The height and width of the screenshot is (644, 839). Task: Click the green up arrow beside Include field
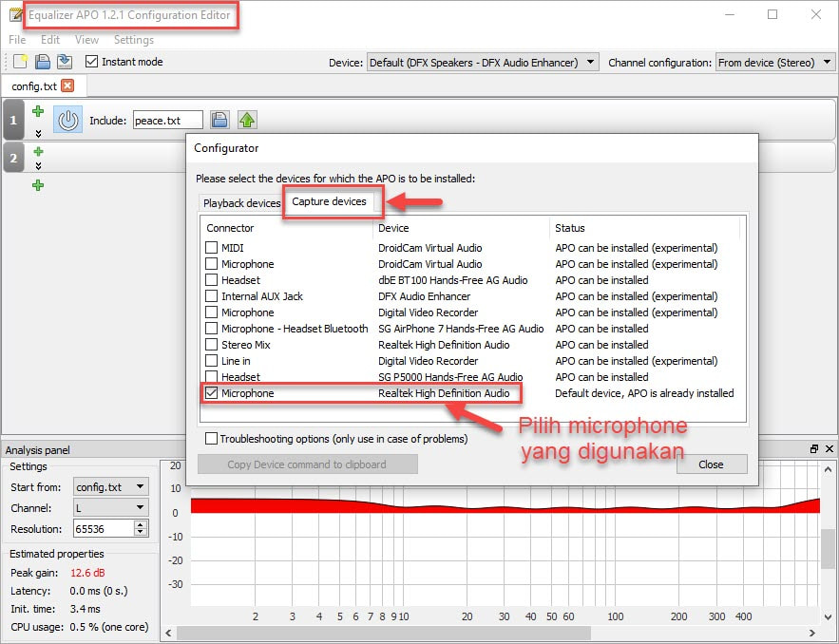(x=247, y=120)
